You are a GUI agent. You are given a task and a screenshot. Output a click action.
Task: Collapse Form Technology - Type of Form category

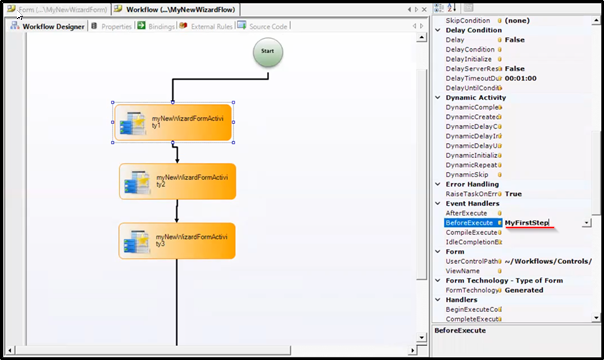click(x=438, y=280)
